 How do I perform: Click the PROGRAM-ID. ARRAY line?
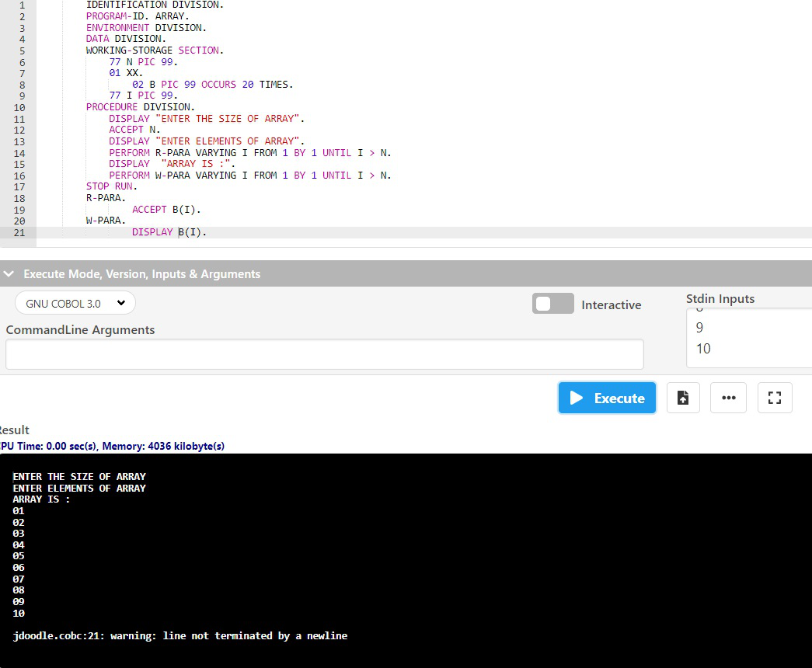(138, 16)
